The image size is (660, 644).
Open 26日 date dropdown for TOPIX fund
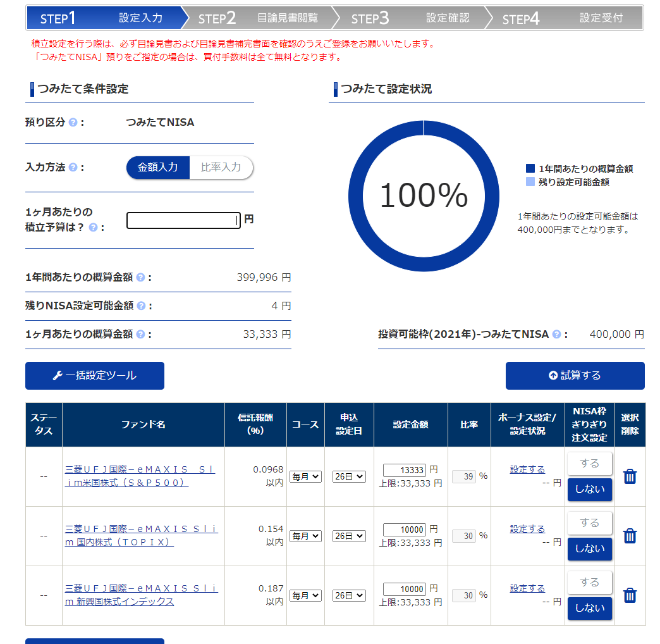(349, 536)
